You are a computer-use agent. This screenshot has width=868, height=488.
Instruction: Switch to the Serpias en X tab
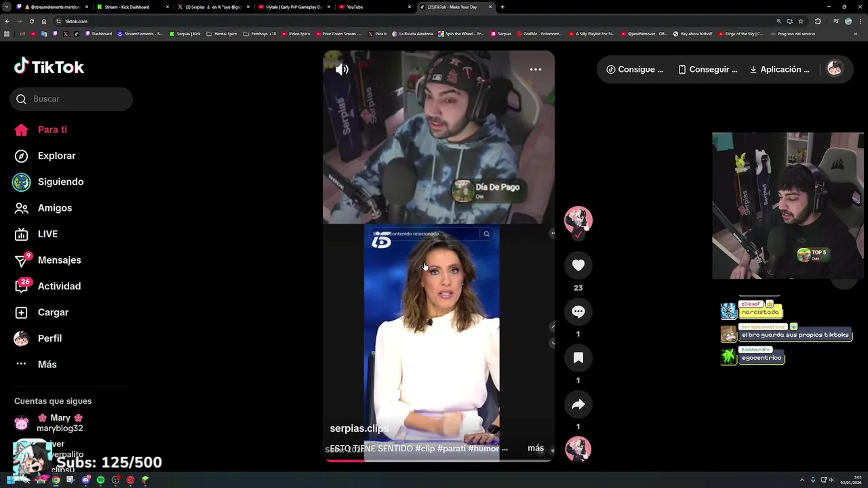[x=213, y=7]
